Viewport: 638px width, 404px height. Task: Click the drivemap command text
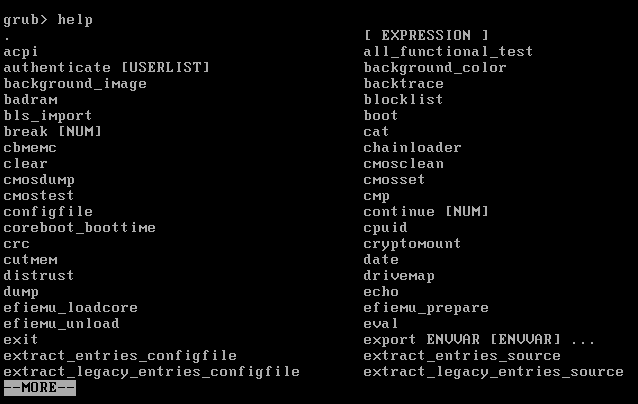[399, 276]
